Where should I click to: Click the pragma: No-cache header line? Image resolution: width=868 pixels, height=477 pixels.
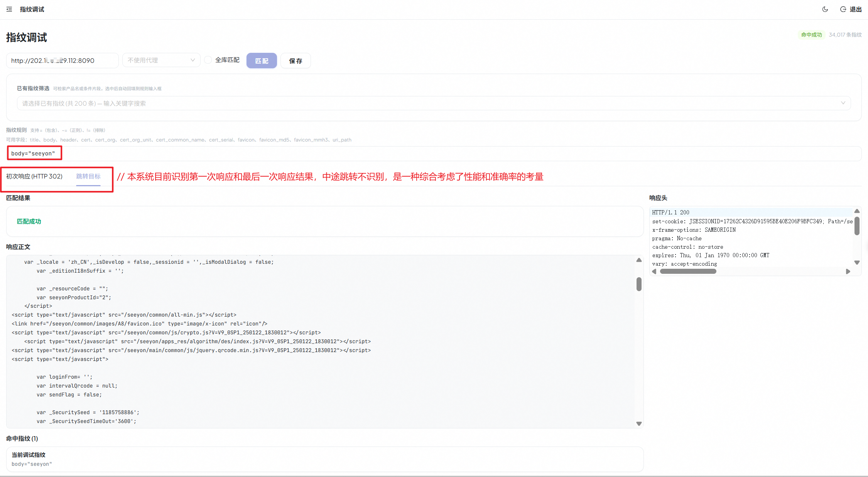coord(677,238)
